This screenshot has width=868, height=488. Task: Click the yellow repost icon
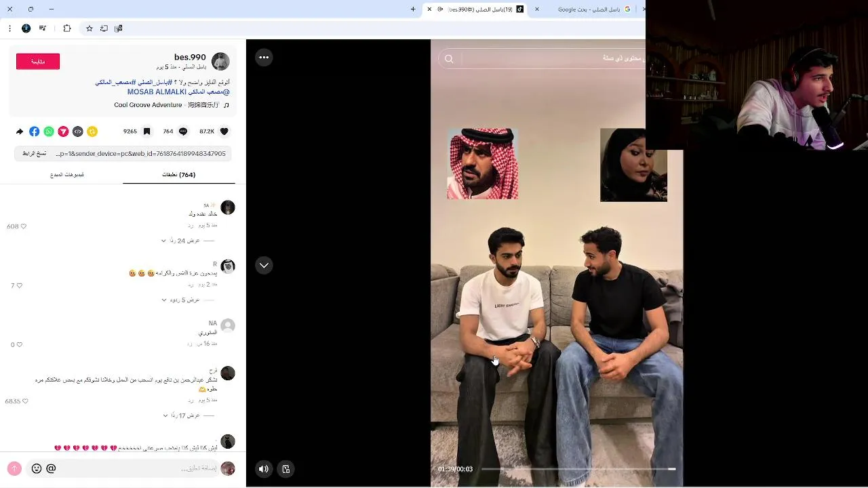[x=92, y=131]
